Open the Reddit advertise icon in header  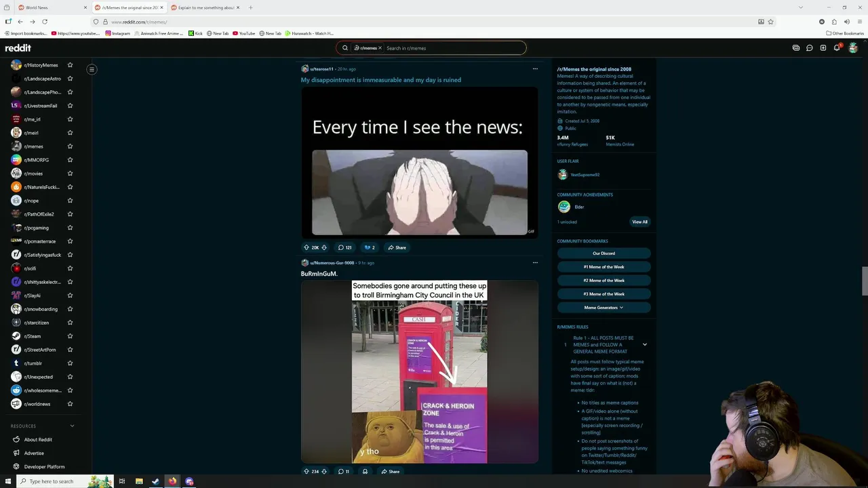click(x=796, y=48)
